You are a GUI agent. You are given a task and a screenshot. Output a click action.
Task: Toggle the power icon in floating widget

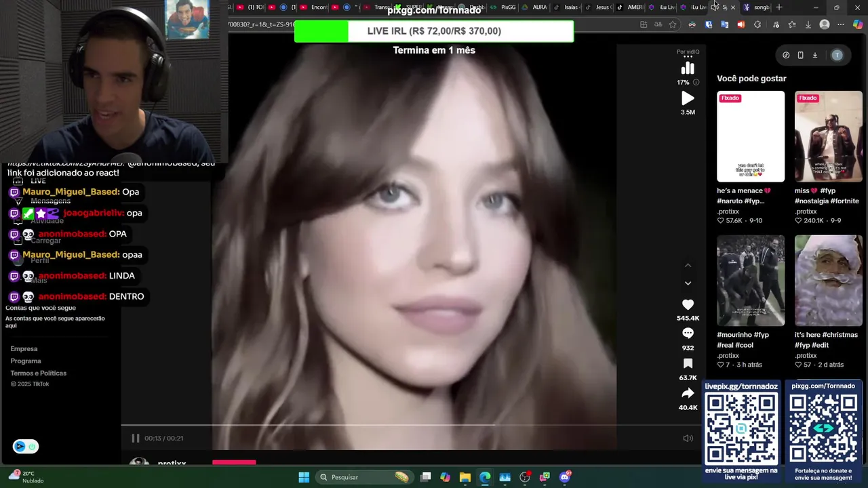pos(31,447)
